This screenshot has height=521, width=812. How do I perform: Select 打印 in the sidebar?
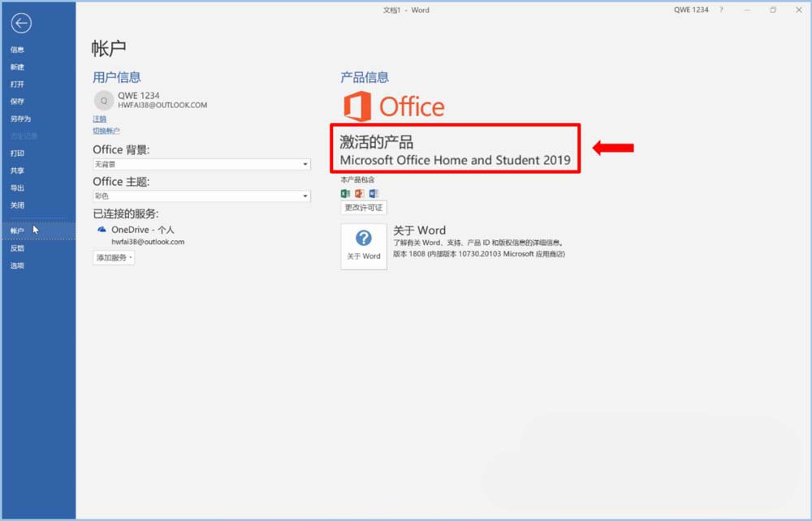click(17, 153)
